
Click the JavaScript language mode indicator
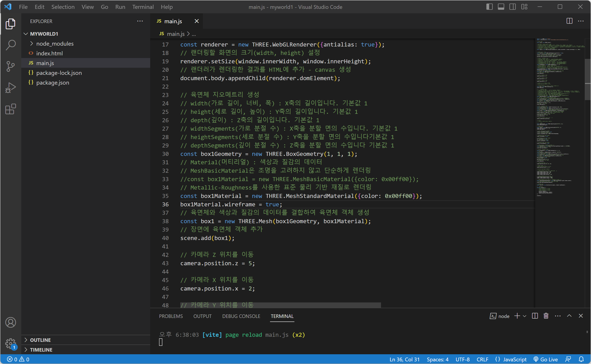point(514,359)
